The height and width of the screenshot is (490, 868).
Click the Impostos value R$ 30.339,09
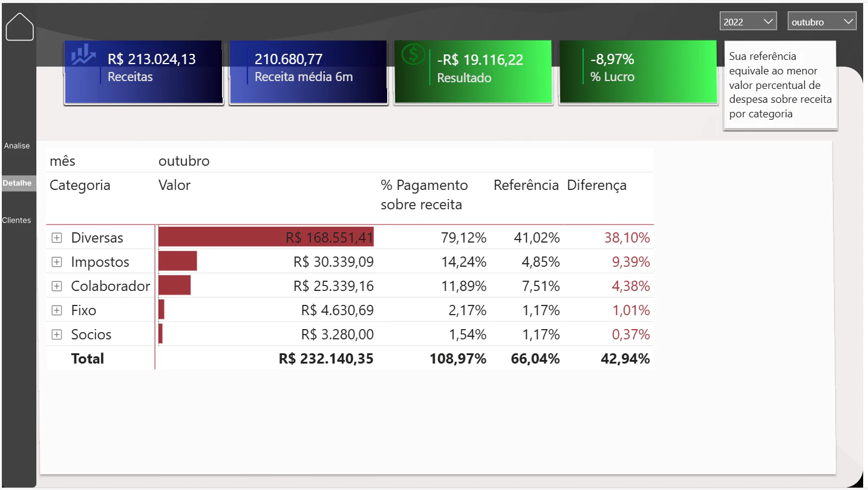333,262
